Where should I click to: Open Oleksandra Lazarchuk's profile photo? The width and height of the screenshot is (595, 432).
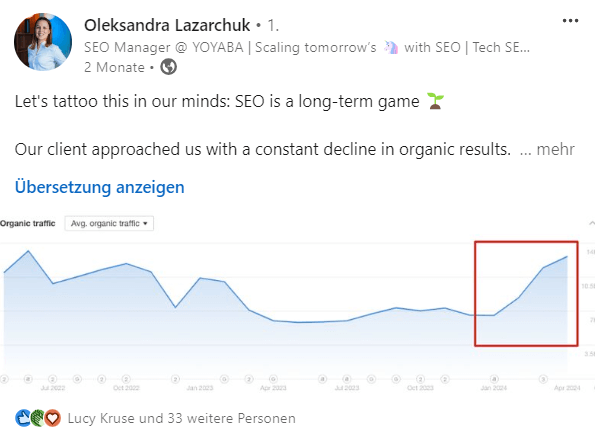coord(43,42)
